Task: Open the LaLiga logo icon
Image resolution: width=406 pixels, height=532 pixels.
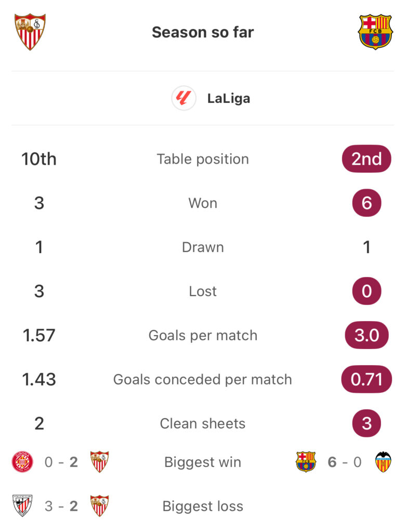Action: click(x=184, y=98)
